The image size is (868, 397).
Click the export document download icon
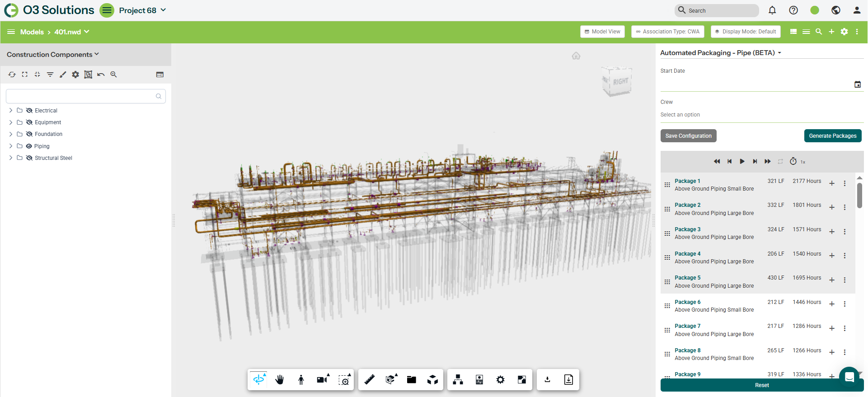(568, 380)
